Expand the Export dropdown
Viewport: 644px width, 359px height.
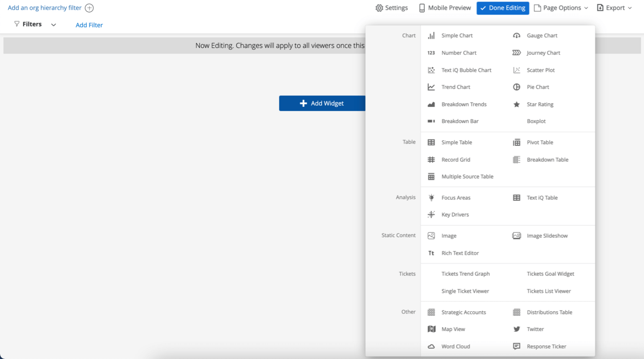point(614,8)
